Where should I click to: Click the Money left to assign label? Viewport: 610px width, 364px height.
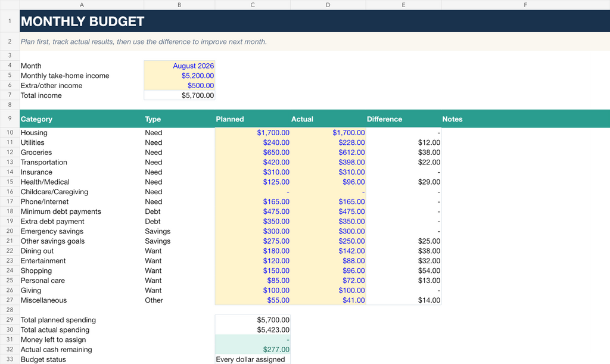point(53,340)
